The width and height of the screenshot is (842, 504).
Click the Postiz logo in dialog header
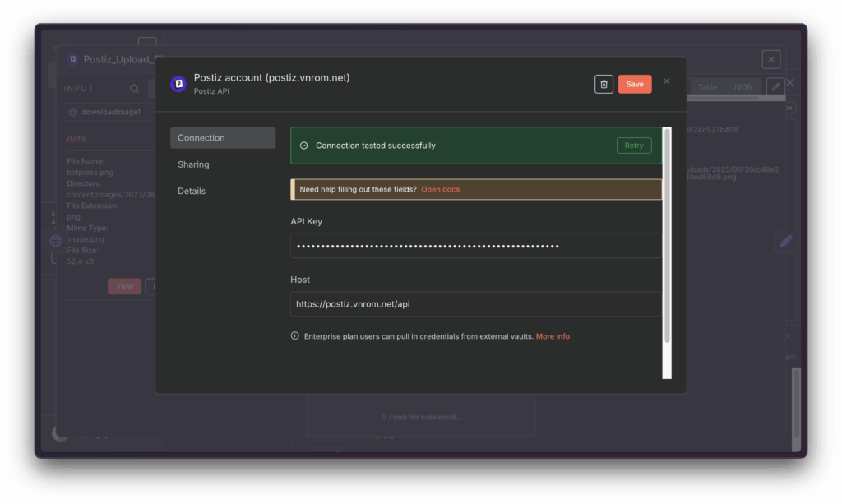(178, 84)
